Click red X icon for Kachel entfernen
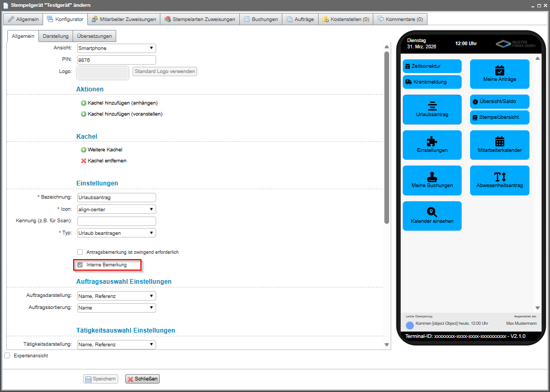 coord(84,161)
